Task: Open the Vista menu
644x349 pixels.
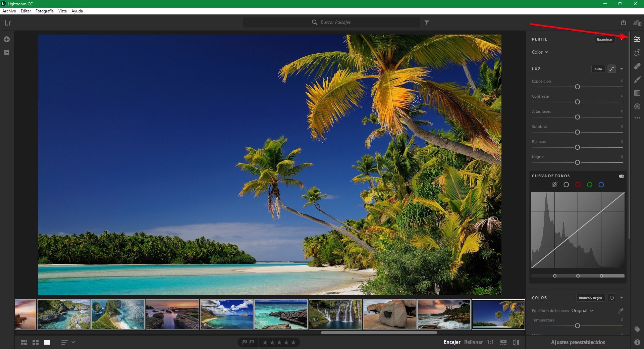Action: coord(62,11)
